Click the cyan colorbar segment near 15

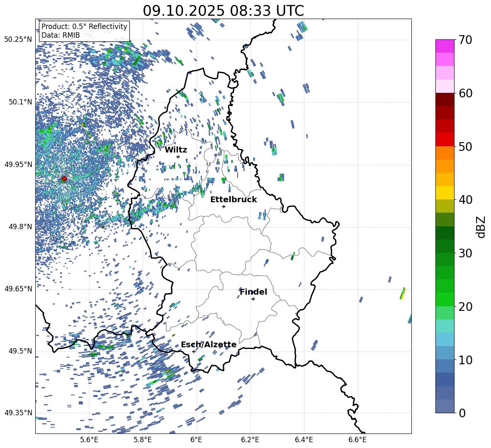445,326
